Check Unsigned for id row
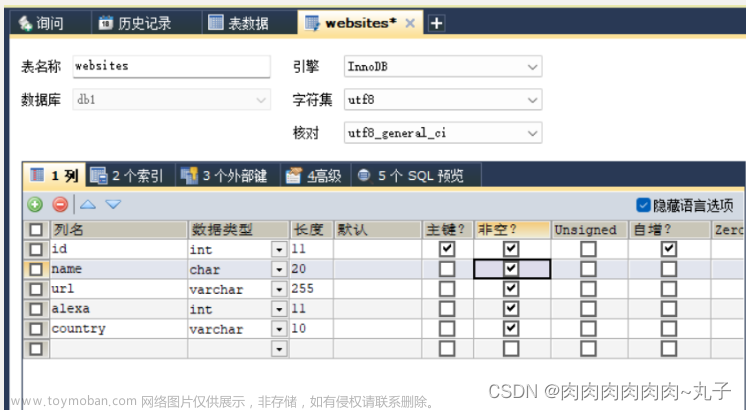746x410 pixels. (x=589, y=249)
